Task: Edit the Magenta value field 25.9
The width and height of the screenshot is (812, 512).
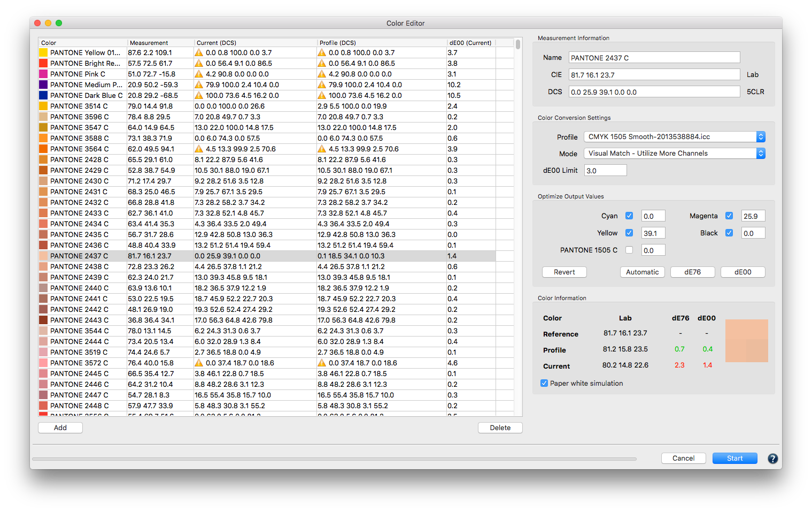Action: 753,216
